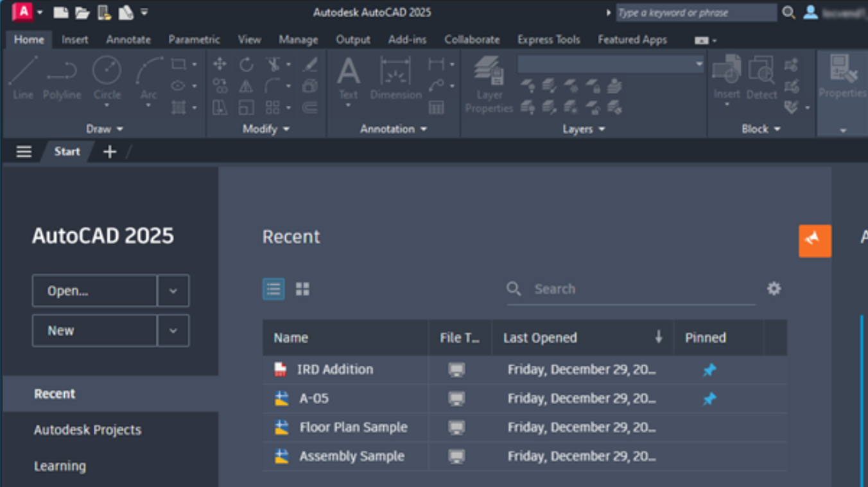The width and height of the screenshot is (868, 487).
Task: Click the Open... button
Action: pos(95,291)
